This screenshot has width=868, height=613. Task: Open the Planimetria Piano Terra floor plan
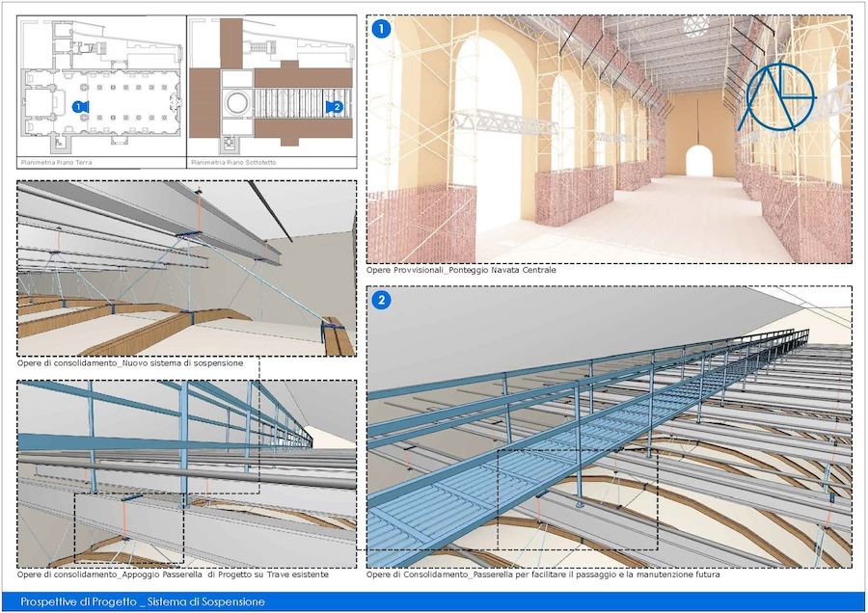pyautogui.click(x=102, y=92)
